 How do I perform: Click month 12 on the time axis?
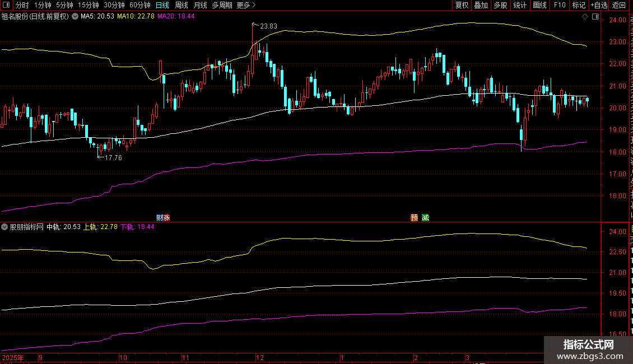260,357
